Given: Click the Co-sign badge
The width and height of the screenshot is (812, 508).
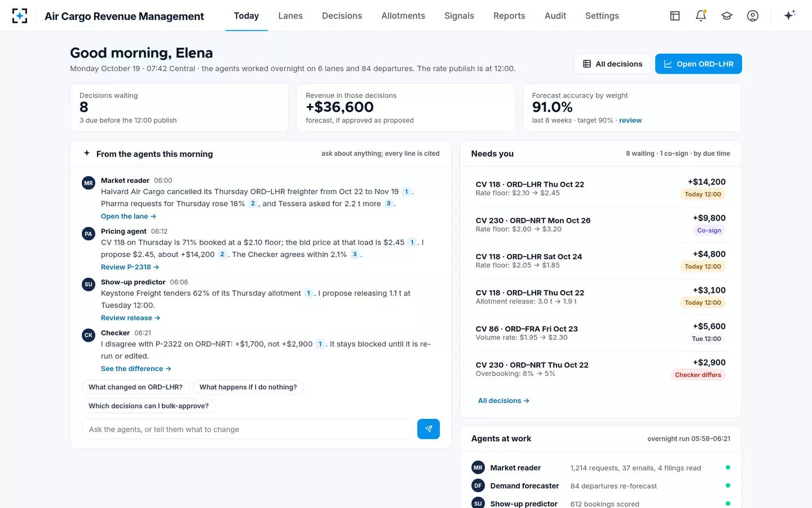Looking at the screenshot, I should click(x=709, y=230).
